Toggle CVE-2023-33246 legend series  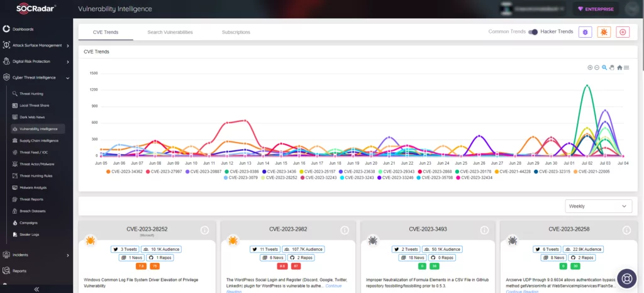point(396,178)
